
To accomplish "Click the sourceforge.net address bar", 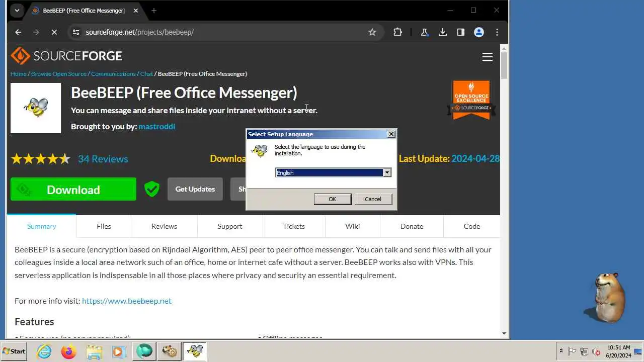I will click(224, 32).
